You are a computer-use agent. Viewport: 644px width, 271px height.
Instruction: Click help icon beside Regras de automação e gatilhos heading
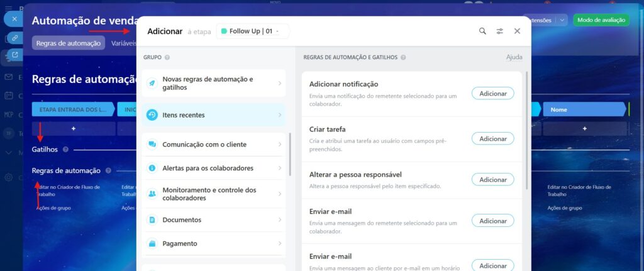[x=403, y=57]
